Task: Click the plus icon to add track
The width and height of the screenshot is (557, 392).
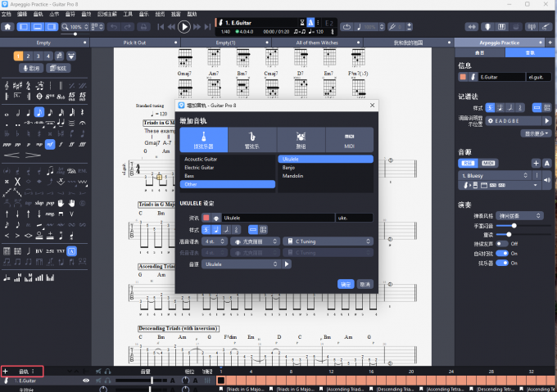Action: tap(7, 372)
